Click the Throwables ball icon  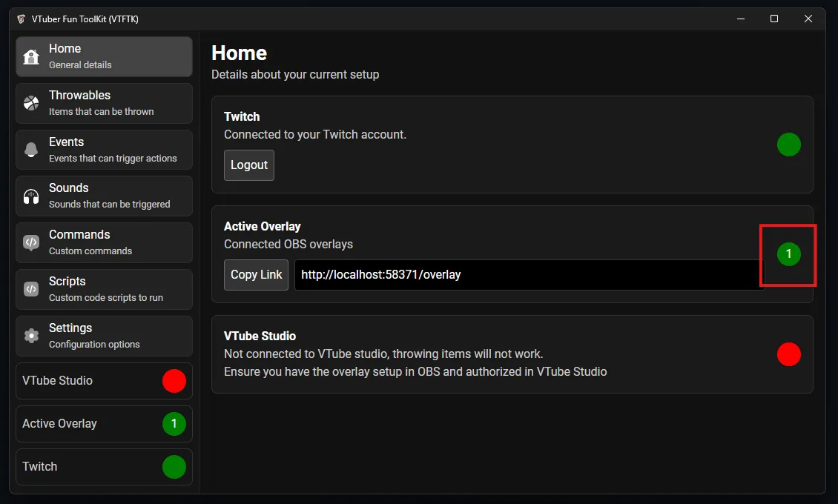pyautogui.click(x=31, y=103)
